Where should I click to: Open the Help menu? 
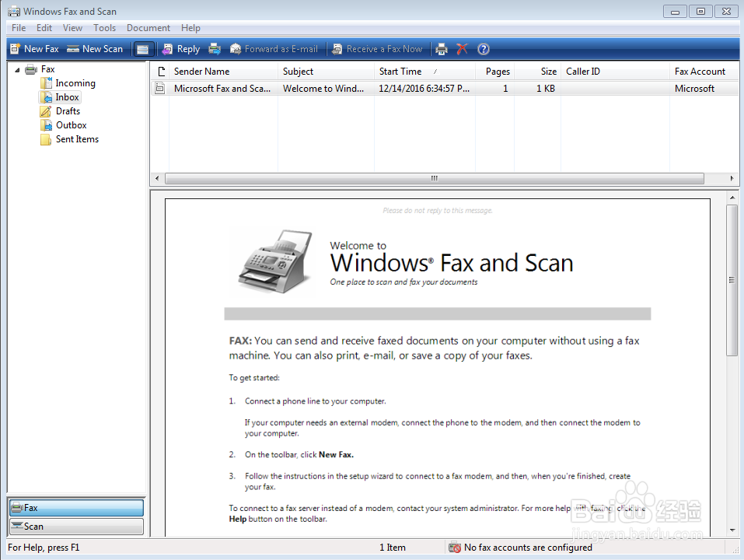click(x=190, y=28)
